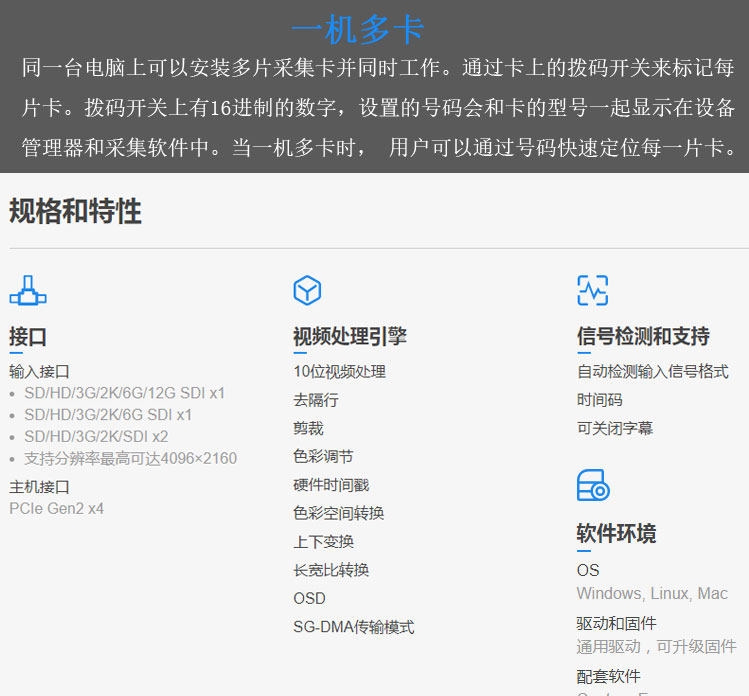Click the disk software icon above 软件环境
The width and height of the screenshot is (749, 696).
click(x=593, y=485)
